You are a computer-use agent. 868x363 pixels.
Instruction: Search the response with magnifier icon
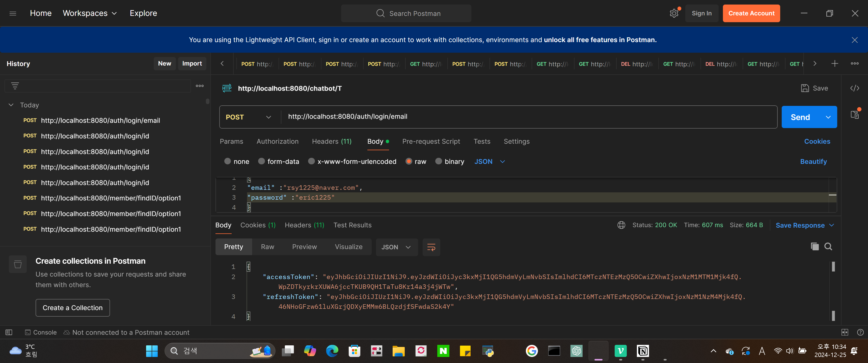coord(828,247)
